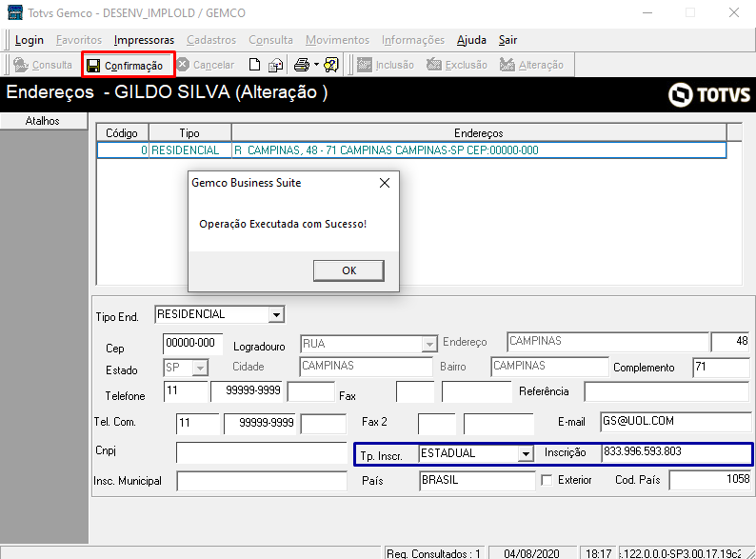The width and height of the screenshot is (756, 559).
Task: Open the Tipo End. RESIDENCIAL dropdown
Action: click(276, 315)
